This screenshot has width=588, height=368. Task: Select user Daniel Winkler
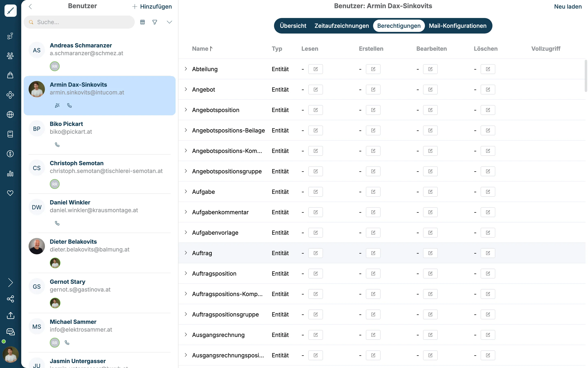[100, 213]
